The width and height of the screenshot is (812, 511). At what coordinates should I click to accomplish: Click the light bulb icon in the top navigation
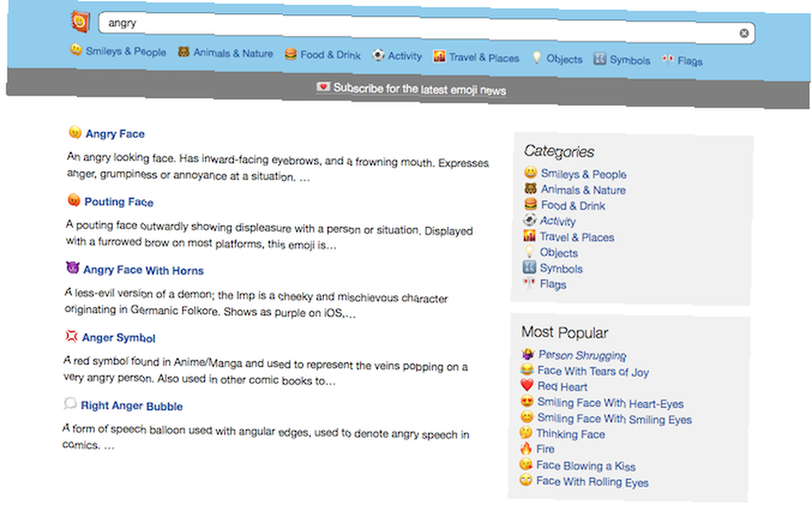click(x=537, y=58)
